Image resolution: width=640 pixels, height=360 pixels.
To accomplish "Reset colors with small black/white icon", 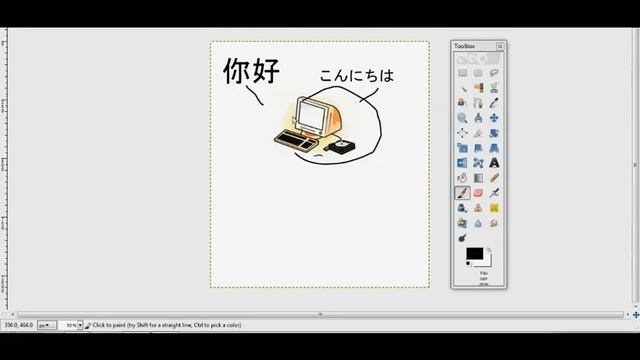I will pyautogui.click(x=468, y=264).
